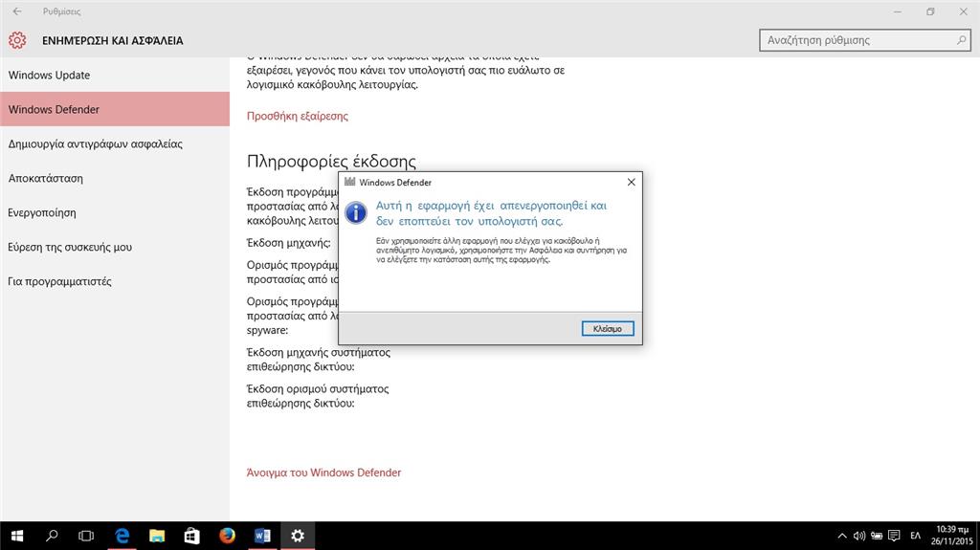Click the back arrow in Settings

pos(17,11)
